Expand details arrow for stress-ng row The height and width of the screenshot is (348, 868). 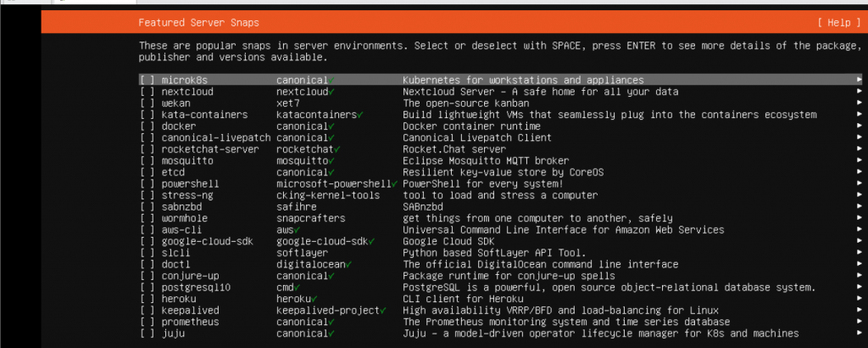tap(860, 195)
